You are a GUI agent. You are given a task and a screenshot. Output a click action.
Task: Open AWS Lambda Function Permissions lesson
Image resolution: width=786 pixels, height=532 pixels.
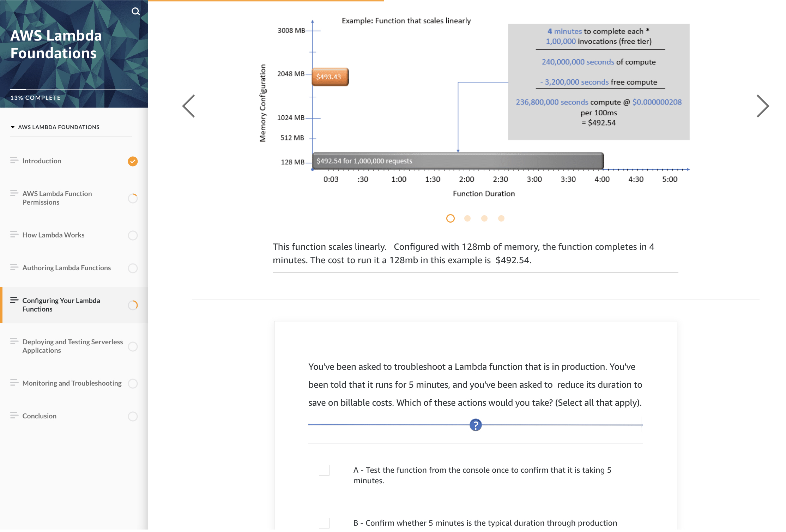click(x=57, y=198)
